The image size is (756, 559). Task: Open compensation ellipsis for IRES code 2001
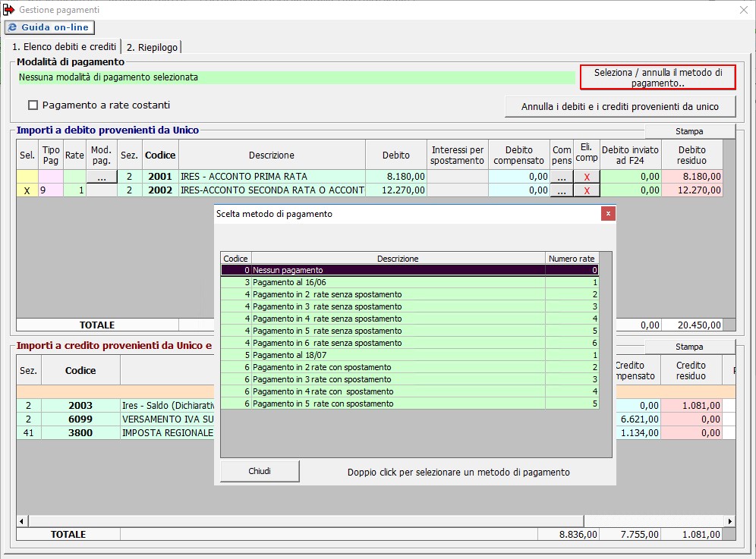pyautogui.click(x=562, y=177)
